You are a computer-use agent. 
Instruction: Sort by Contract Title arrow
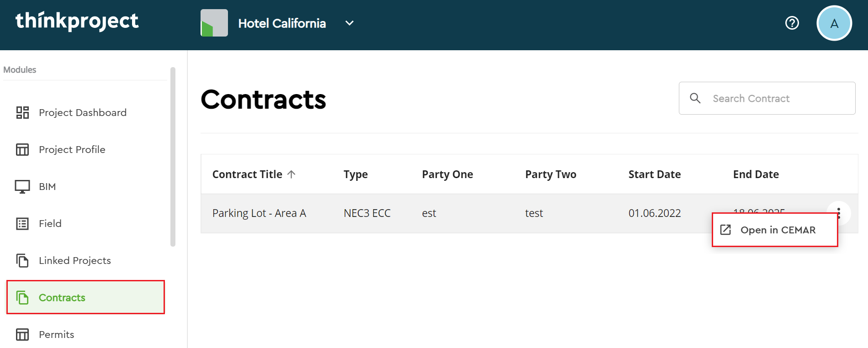pos(291,174)
